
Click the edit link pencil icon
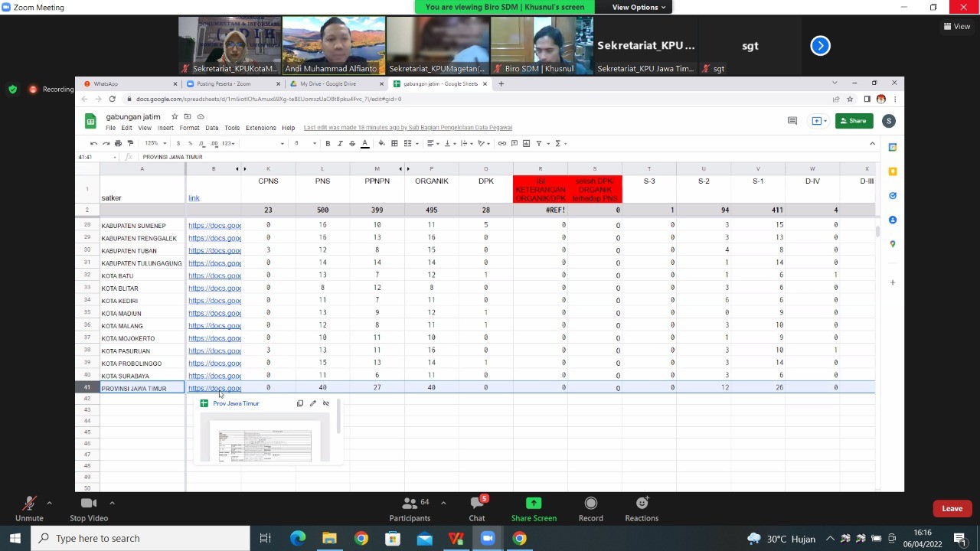312,403
